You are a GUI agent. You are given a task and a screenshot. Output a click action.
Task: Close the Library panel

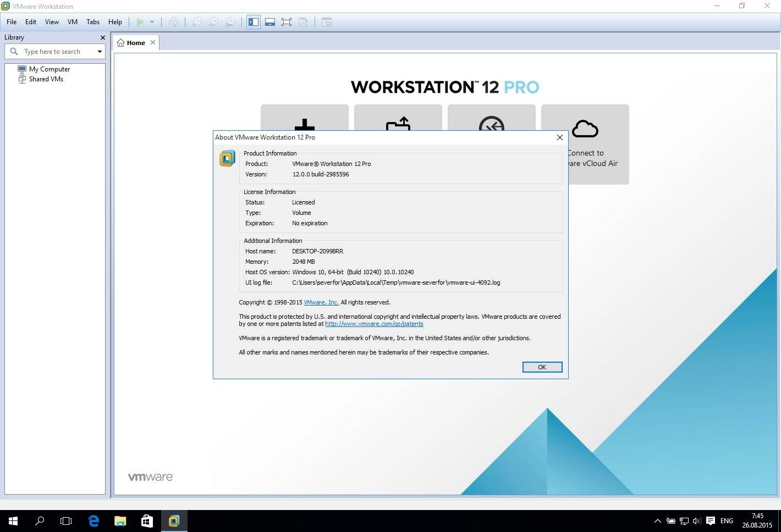coord(102,37)
